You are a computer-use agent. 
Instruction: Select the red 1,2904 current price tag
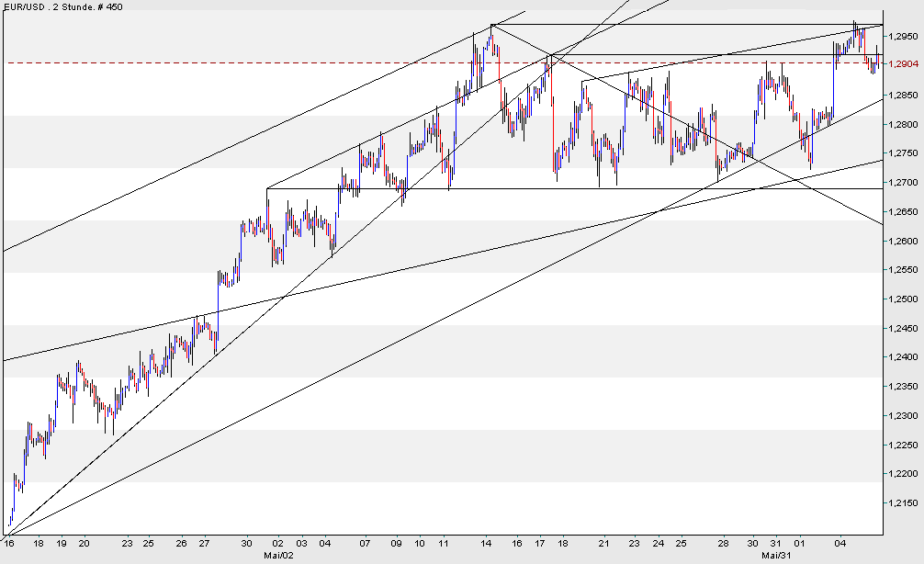pyautogui.click(x=904, y=62)
